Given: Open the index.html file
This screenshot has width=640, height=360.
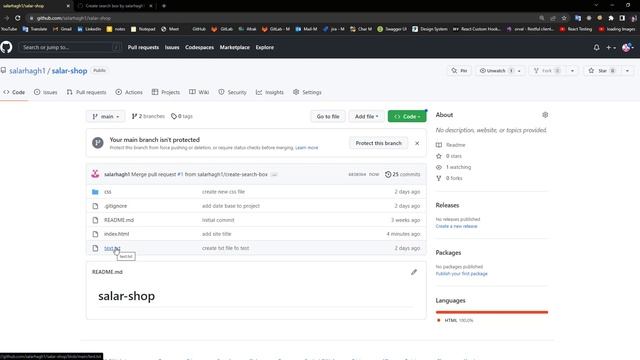Looking at the screenshot, I should click(116, 234).
